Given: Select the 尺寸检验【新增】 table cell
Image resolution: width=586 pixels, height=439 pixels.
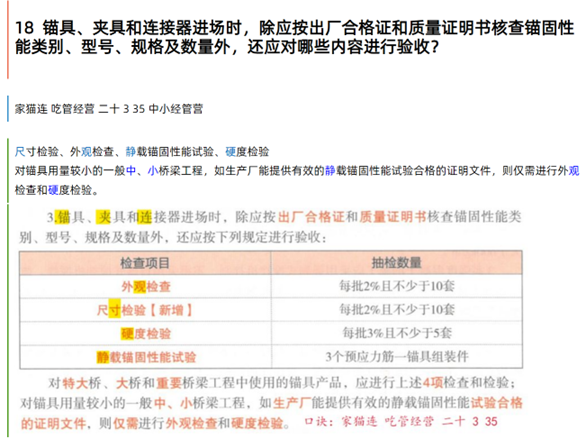Looking at the screenshot, I should (145, 310).
